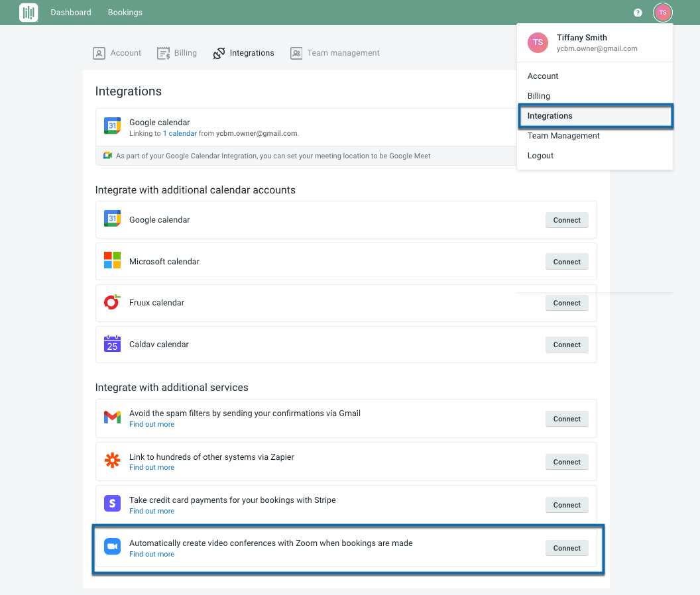
Task: Open the '1 calendar' link
Action: pos(180,133)
